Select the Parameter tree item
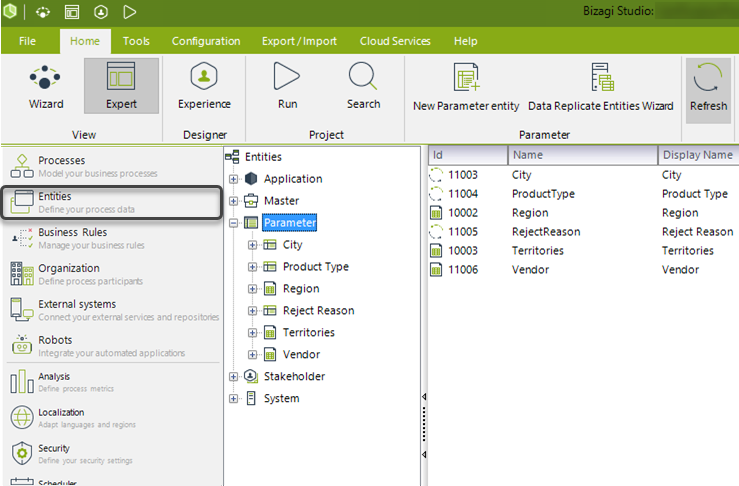This screenshot has width=739, height=486. 289,222
